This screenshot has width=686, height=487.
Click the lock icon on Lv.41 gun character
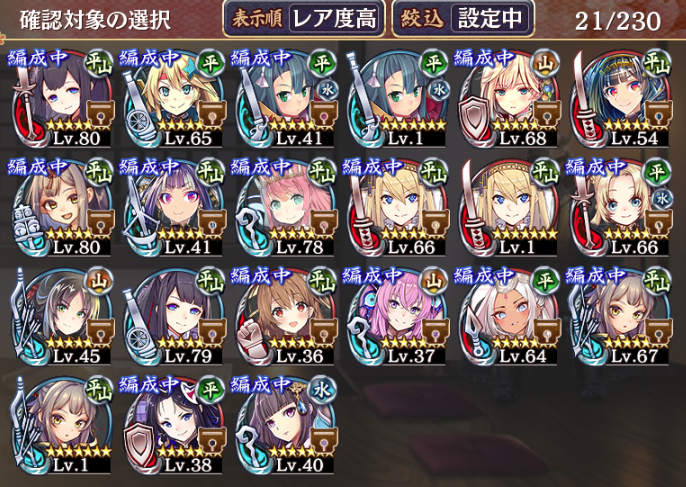pyautogui.click(x=323, y=115)
